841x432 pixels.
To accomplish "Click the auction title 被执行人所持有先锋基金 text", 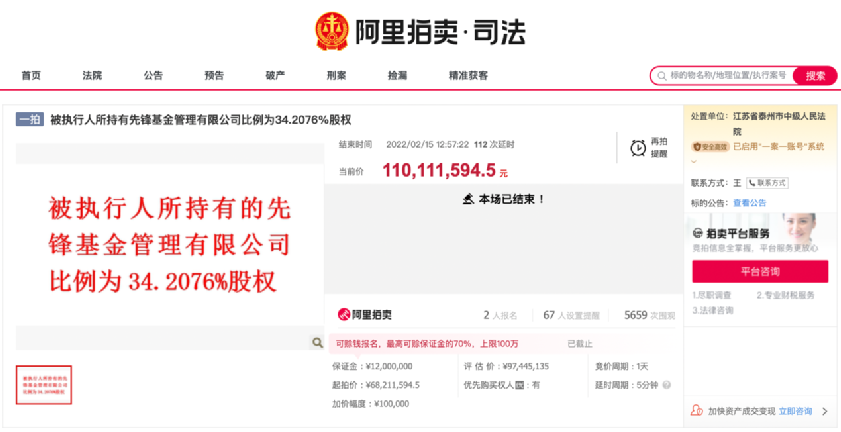I will 201,120.
